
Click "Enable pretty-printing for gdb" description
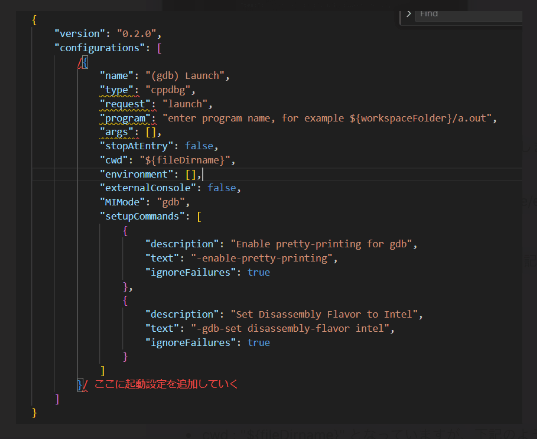pyautogui.click(x=321, y=244)
